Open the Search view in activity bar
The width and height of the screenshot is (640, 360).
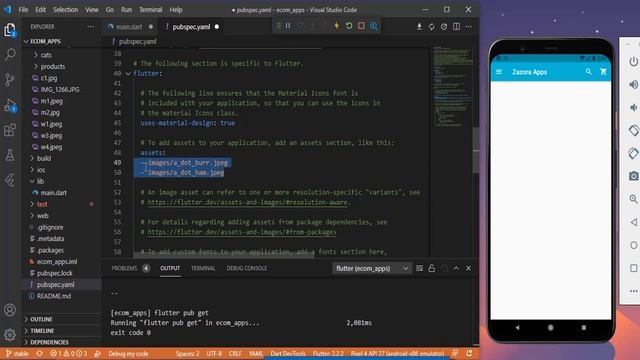tap(10, 54)
